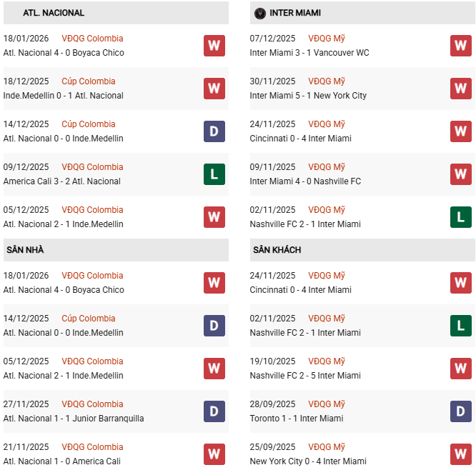This screenshot has height=470, width=476.
Task: Click the W badge for Inter Miami 5-1 New York City
Action: click(x=460, y=89)
